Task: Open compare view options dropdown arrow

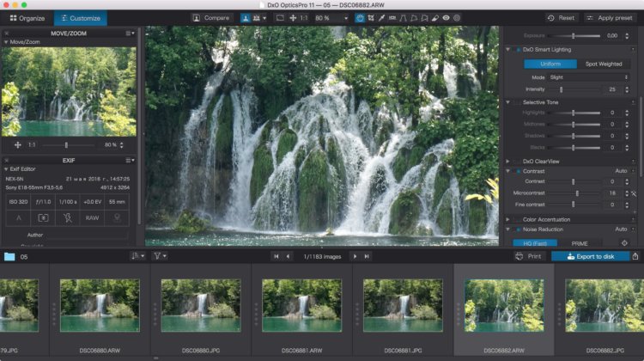Action: 264,18
